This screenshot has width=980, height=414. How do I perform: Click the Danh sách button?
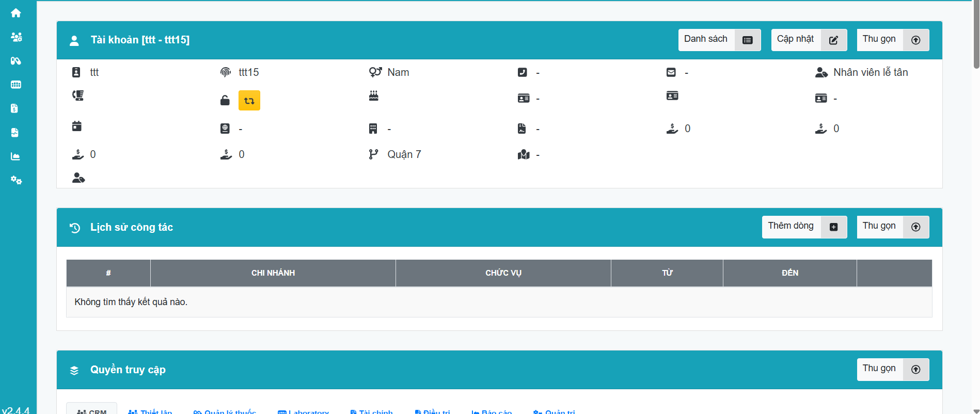point(719,40)
